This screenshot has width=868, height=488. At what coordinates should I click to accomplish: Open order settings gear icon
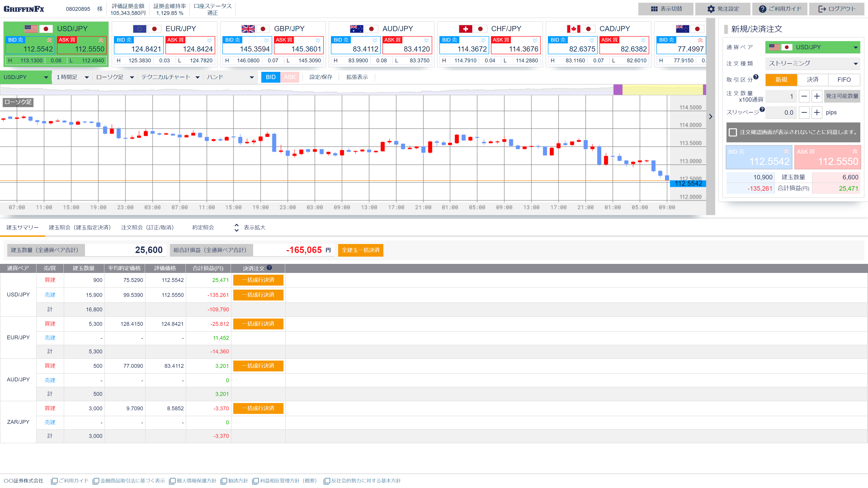point(711,9)
